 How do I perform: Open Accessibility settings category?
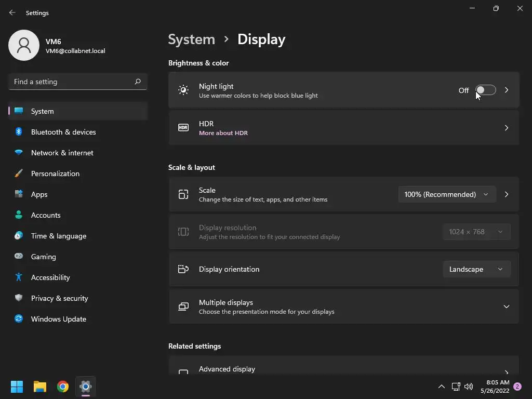[x=50, y=277]
